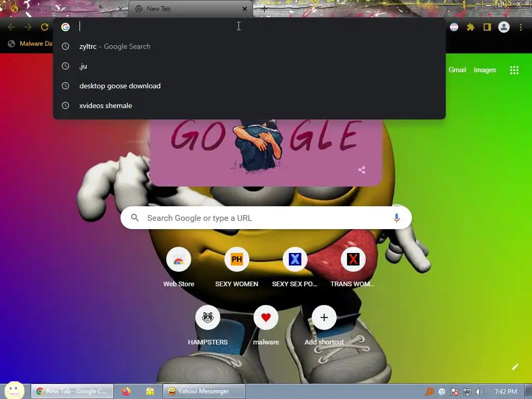Open Chrome's three-dot menu
This screenshot has height=399, width=532.
(521, 27)
